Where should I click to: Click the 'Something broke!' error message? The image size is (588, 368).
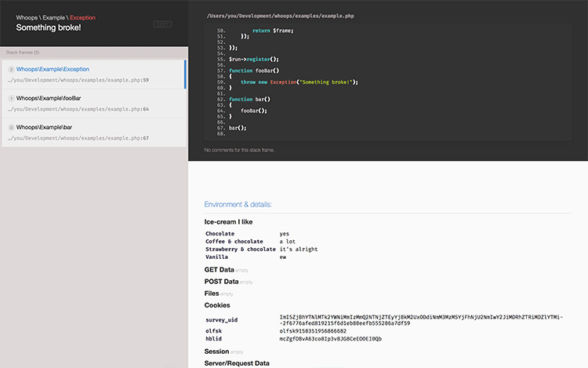tap(48, 27)
